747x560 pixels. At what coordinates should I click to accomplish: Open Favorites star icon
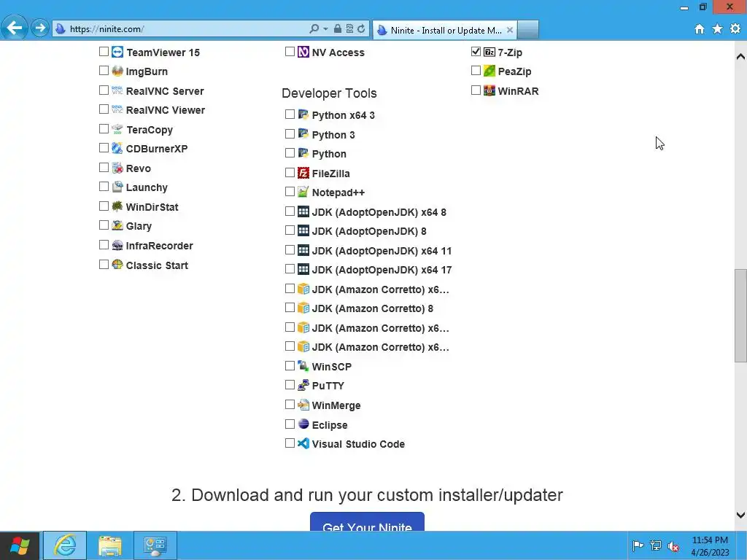point(718,29)
